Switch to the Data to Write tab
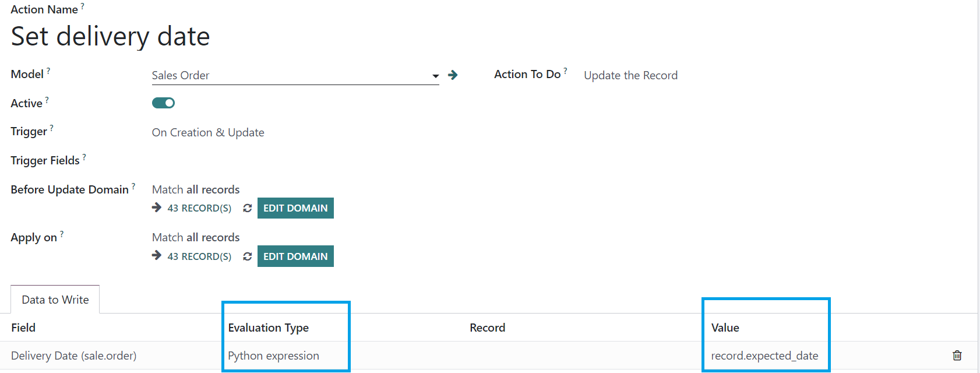This screenshot has height=373, width=980. coord(55,300)
